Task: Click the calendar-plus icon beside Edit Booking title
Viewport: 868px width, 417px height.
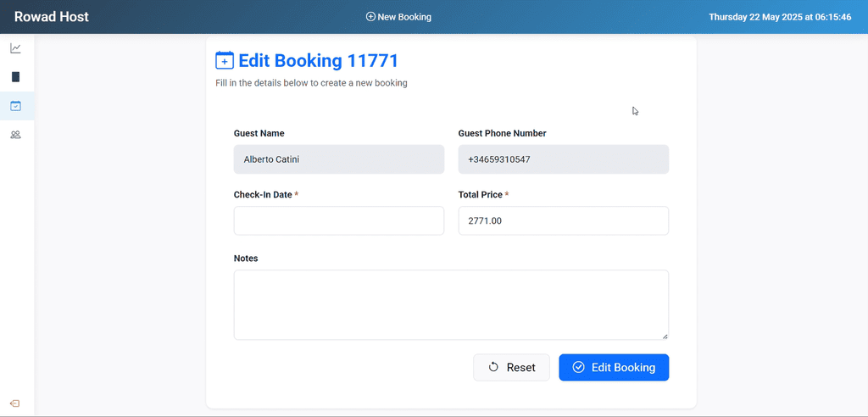Action: click(x=224, y=61)
